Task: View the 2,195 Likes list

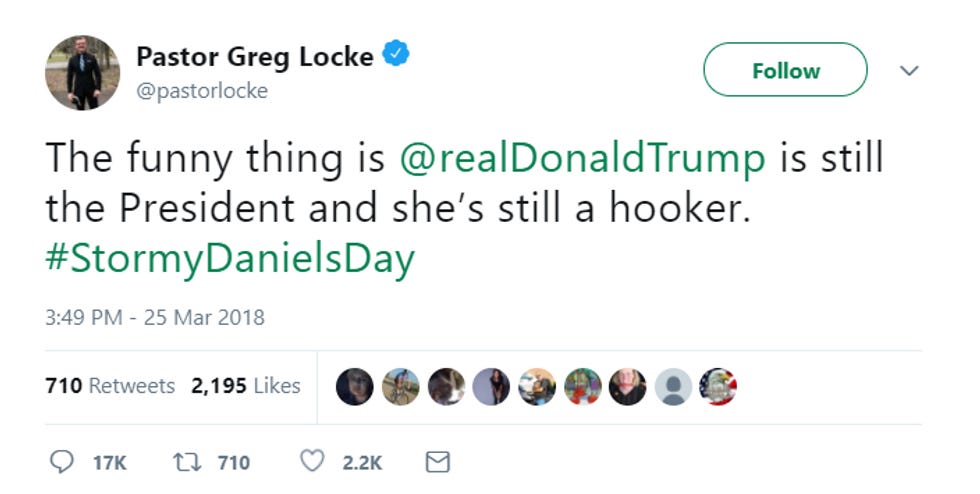Action: click(x=246, y=386)
